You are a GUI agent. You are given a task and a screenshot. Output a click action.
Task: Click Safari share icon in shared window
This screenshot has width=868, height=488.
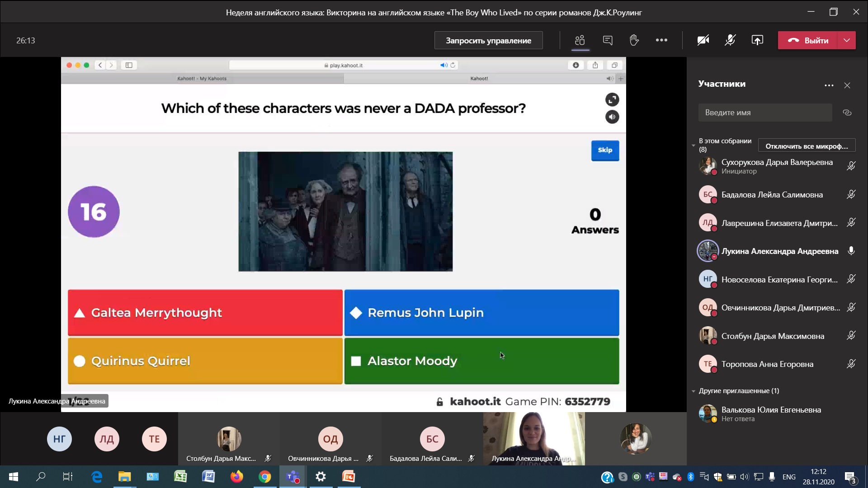(x=595, y=65)
